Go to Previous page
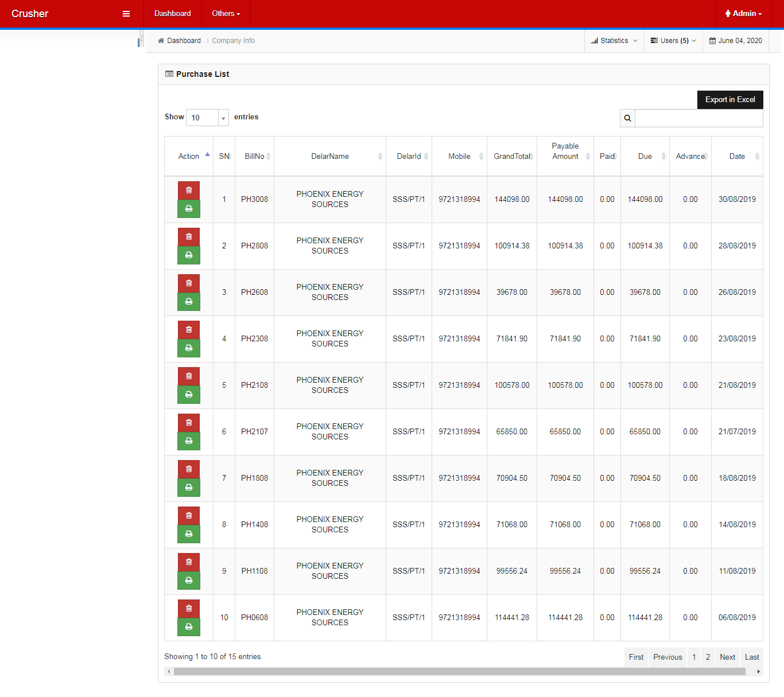784x697 pixels. pos(667,657)
